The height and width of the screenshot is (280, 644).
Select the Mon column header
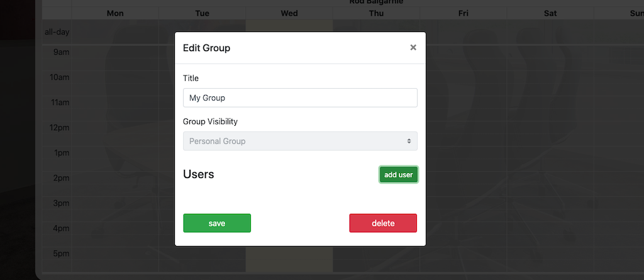pyautogui.click(x=115, y=13)
